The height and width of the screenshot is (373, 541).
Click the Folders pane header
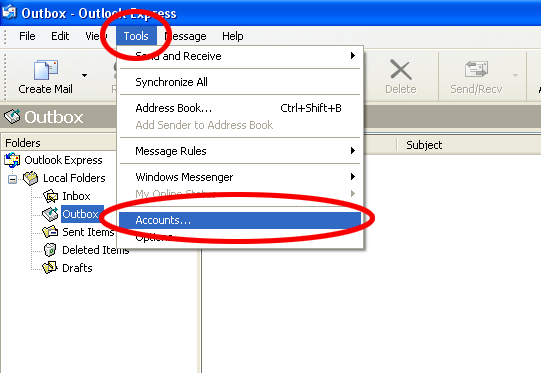(x=59, y=143)
